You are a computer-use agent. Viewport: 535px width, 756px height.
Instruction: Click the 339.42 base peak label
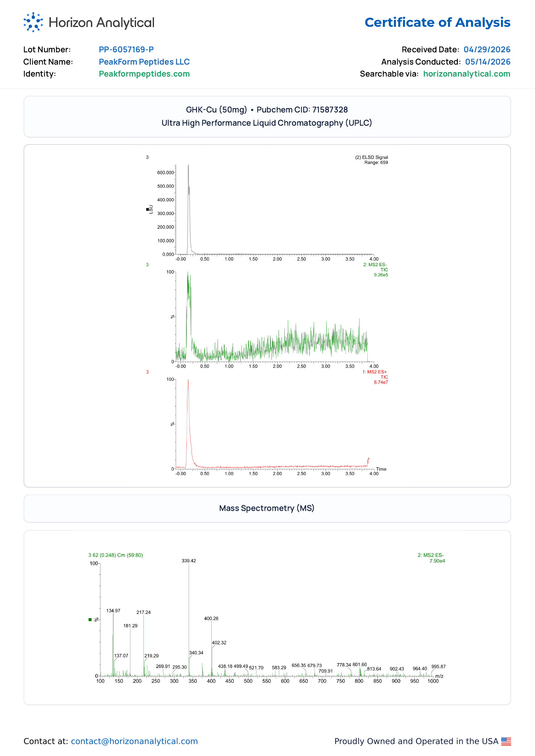[189, 561]
